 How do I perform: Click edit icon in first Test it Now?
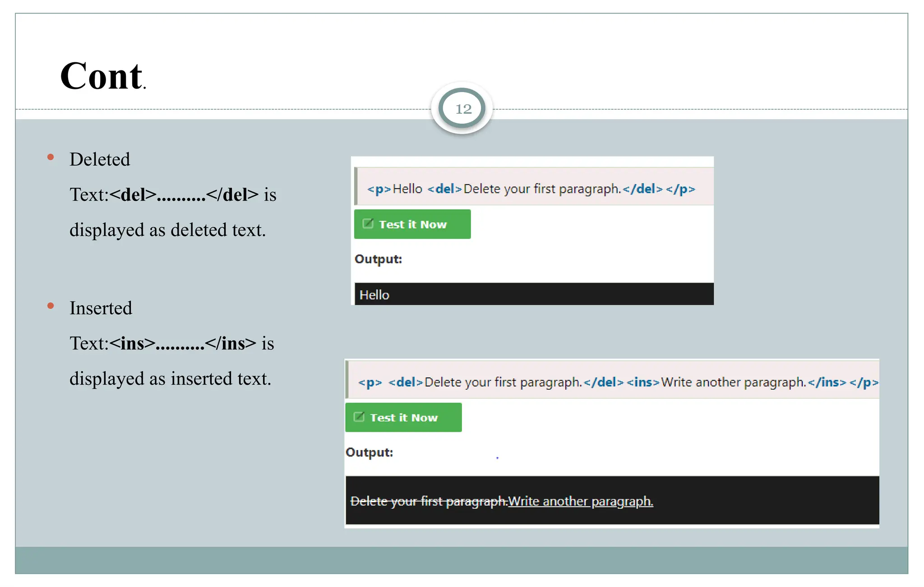point(368,224)
